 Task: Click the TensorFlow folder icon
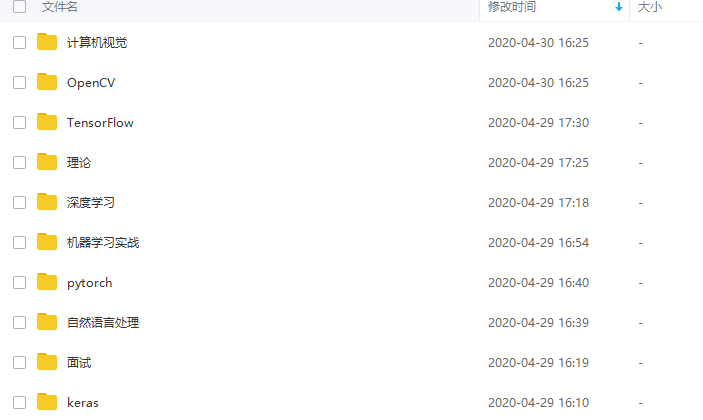click(x=47, y=121)
